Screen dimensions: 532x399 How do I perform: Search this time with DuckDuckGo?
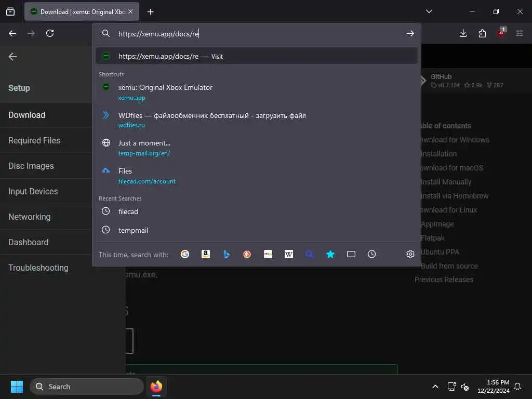coord(247,254)
